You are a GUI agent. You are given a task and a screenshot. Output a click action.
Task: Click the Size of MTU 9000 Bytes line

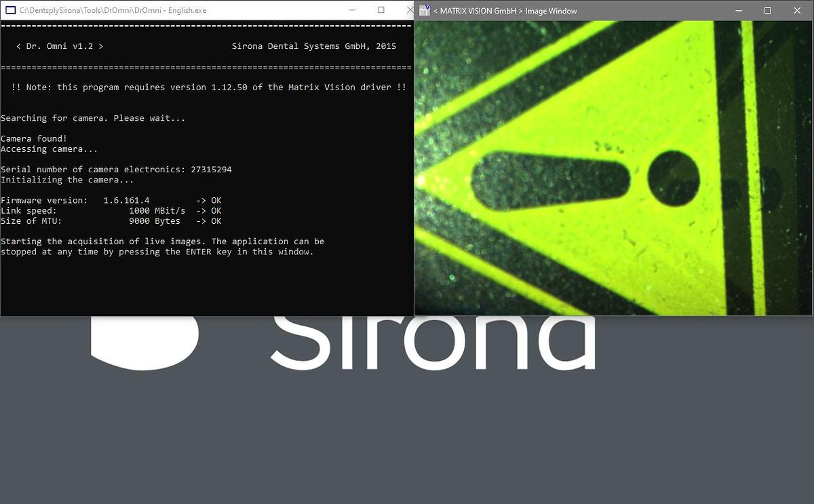click(x=111, y=221)
